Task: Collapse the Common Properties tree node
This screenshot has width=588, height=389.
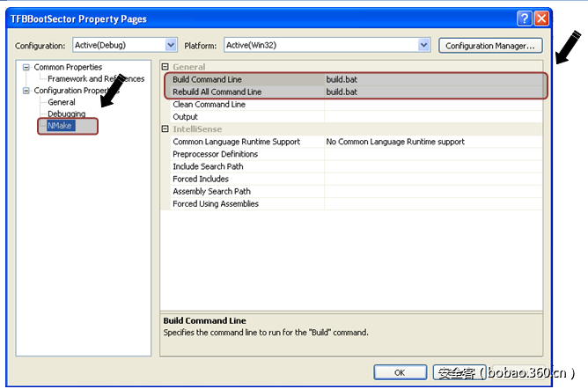Action: pos(26,68)
